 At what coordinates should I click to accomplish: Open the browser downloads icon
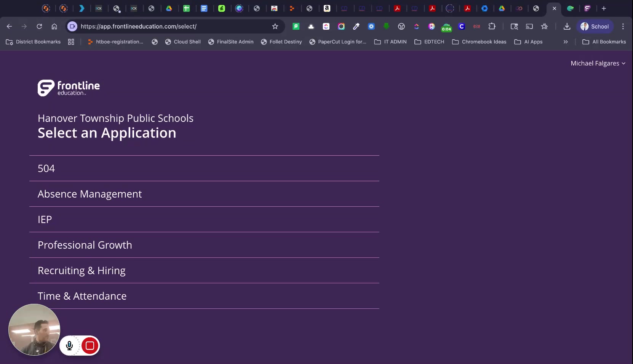[x=567, y=26]
